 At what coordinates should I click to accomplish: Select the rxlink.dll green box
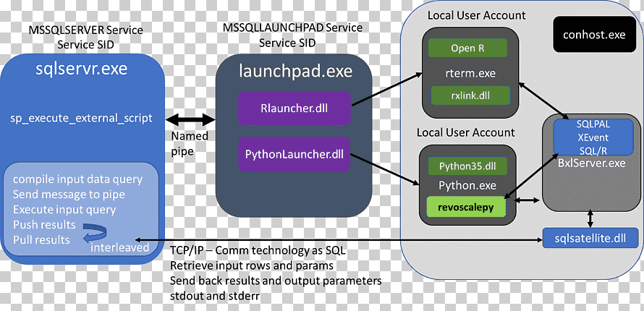point(470,95)
